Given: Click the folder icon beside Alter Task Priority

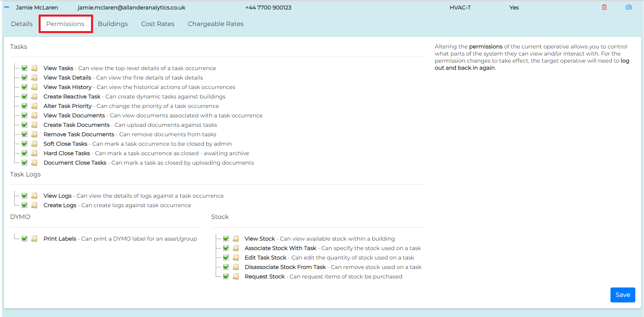Looking at the screenshot, I should (x=34, y=106).
